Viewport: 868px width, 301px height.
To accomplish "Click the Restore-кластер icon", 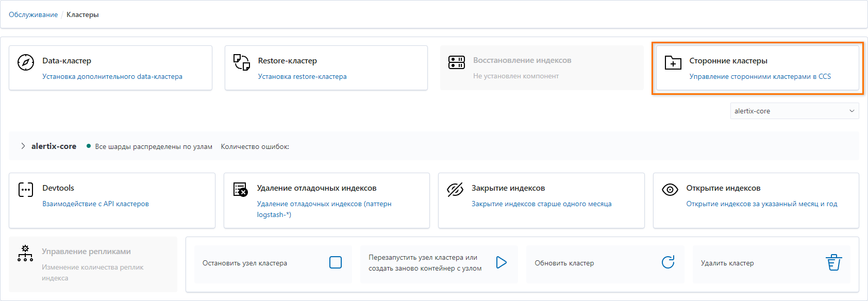I will pyautogui.click(x=241, y=62).
